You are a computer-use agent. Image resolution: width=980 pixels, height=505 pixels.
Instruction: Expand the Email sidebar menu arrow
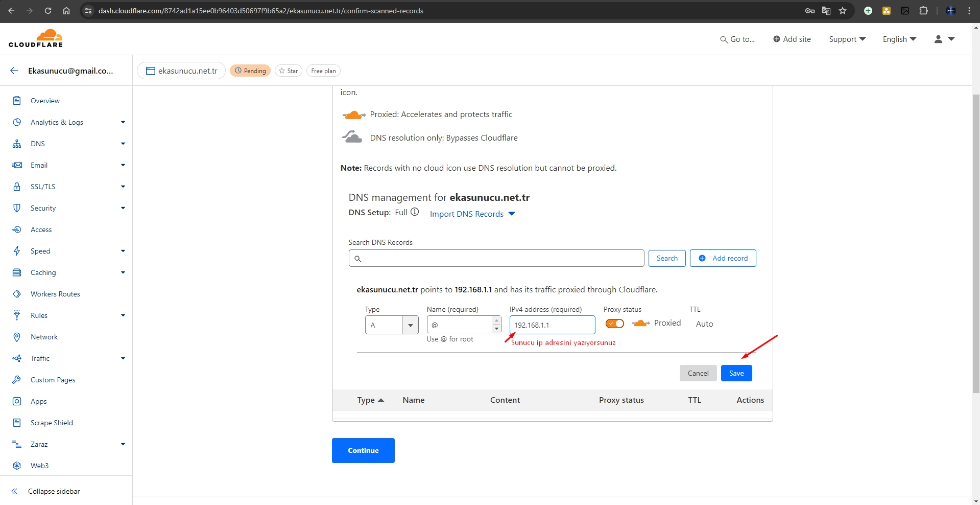123,165
